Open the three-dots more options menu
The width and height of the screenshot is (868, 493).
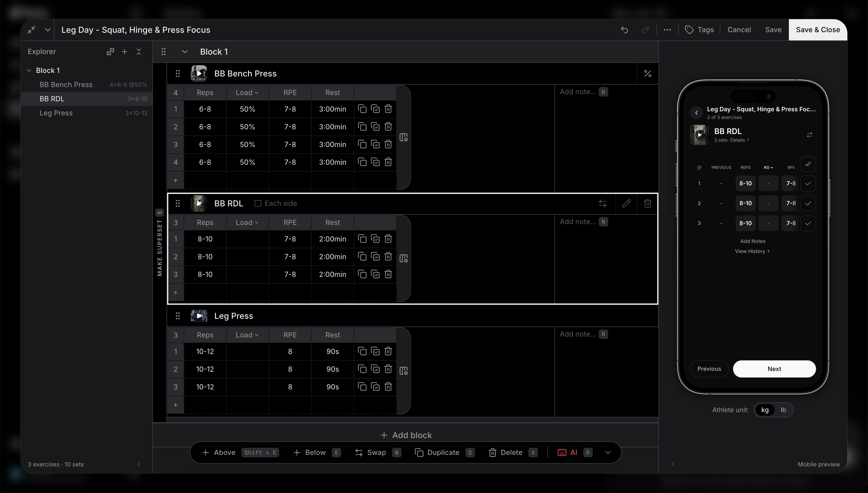(x=667, y=30)
